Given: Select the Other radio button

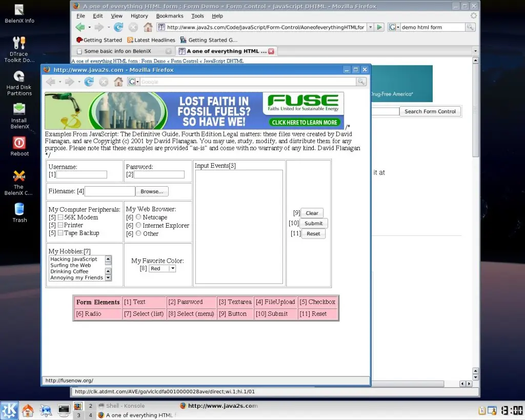Looking at the screenshot, I should [x=138, y=233].
